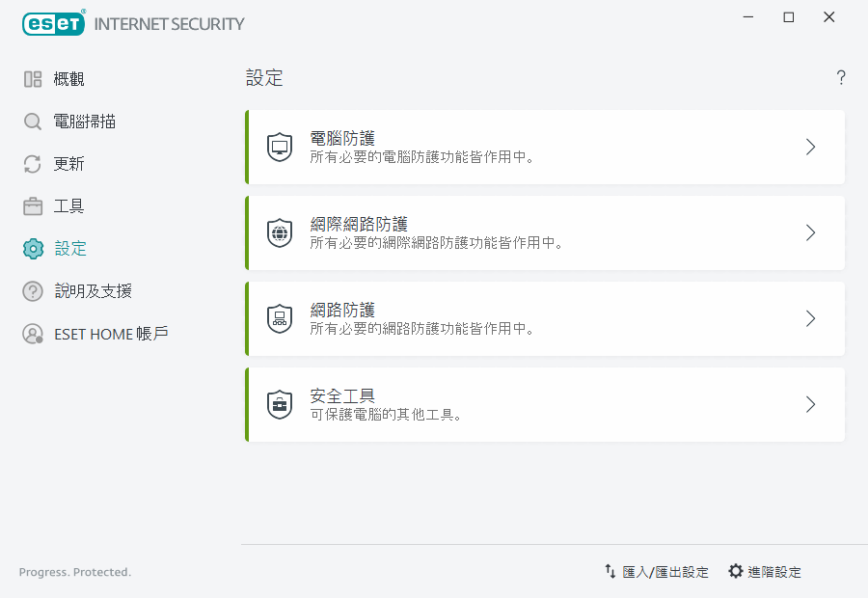Click the 安全工具 briefcase shield icon
Image resolution: width=868 pixels, height=598 pixels.
click(279, 404)
